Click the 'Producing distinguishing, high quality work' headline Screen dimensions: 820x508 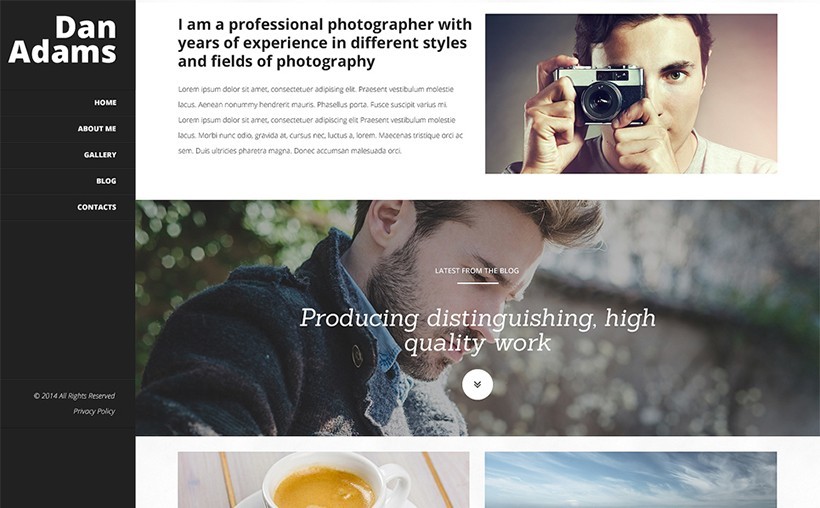click(477, 330)
